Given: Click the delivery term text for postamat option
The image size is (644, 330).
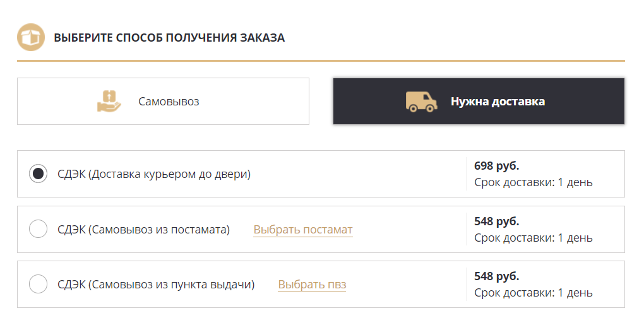Looking at the screenshot, I should point(534,238).
